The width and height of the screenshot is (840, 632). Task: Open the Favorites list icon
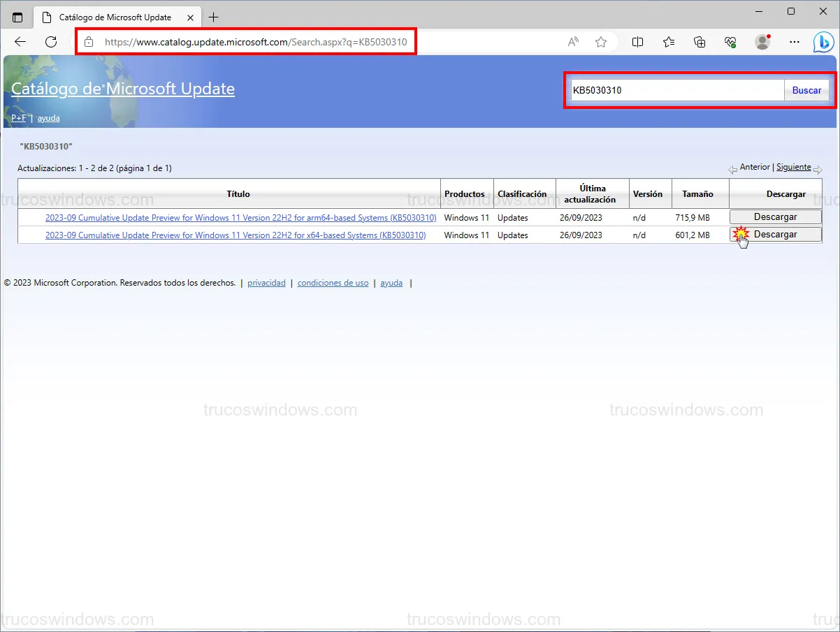pyautogui.click(x=669, y=42)
